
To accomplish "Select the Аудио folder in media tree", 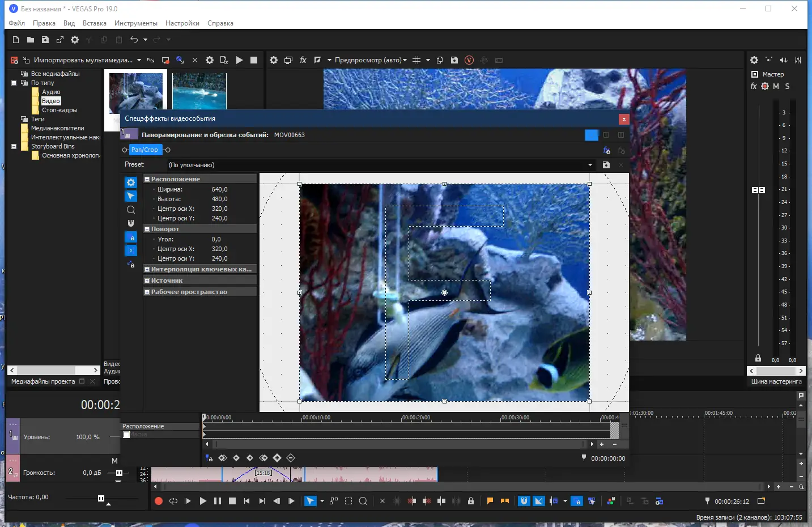I will coord(51,92).
